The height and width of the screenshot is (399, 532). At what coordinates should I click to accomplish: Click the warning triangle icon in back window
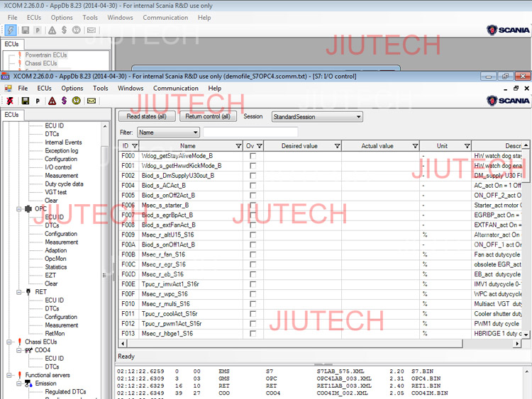52,30
